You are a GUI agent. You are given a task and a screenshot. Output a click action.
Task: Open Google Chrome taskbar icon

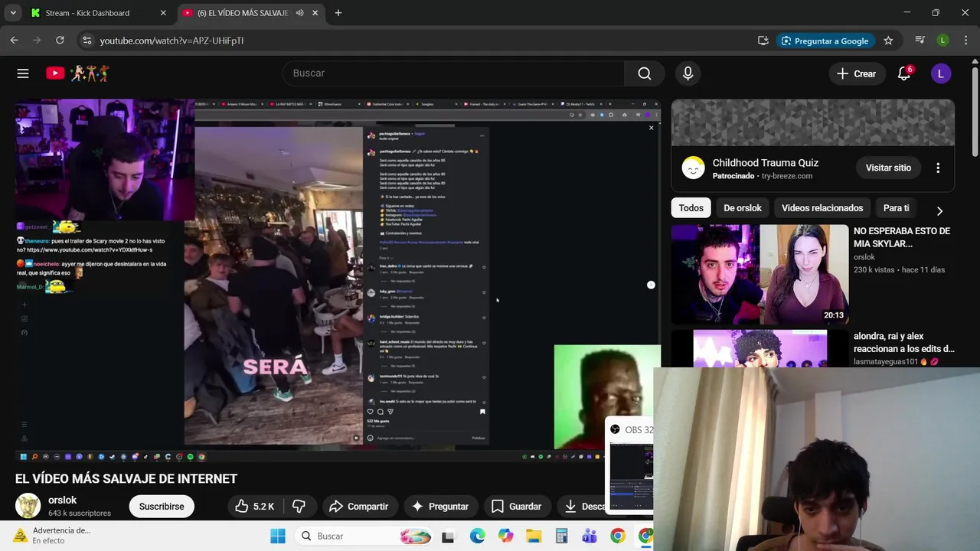point(618,536)
